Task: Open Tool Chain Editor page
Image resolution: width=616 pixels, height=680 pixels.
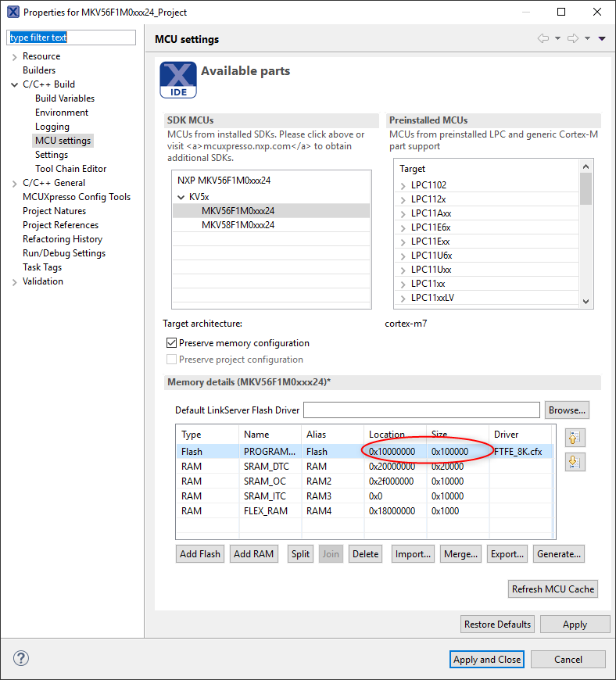Action: (x=70, y=169)
